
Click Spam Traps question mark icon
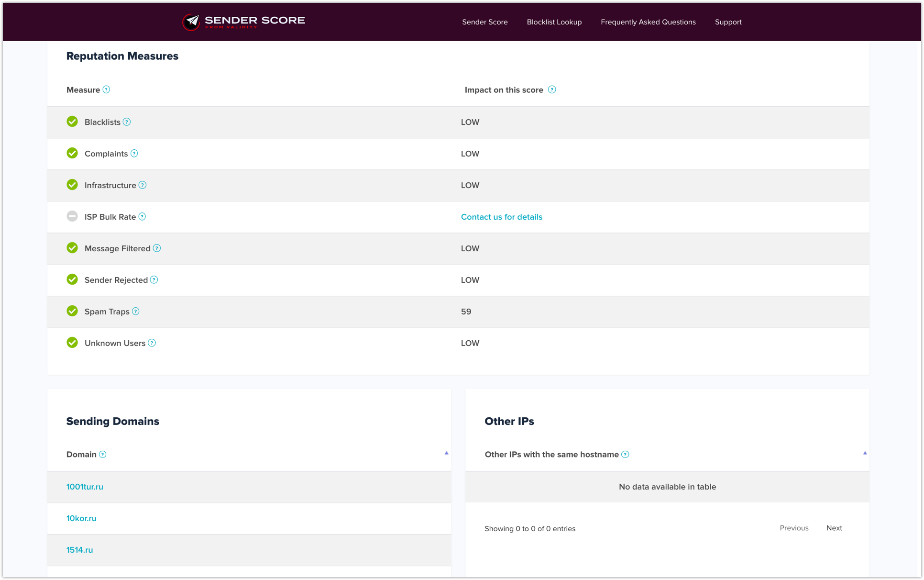[136, 312]
